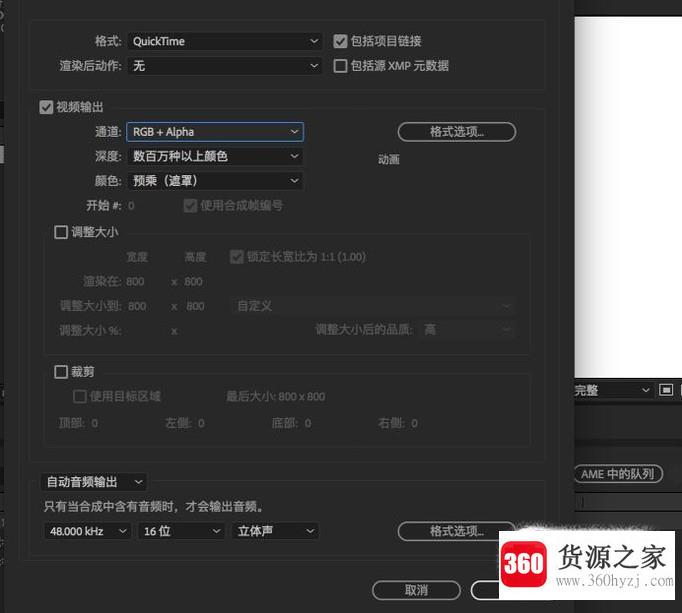This screenshot has width=682, height=613.
Task: Open the 深度 color depth dropdown
Action: [x=215, y=156]
